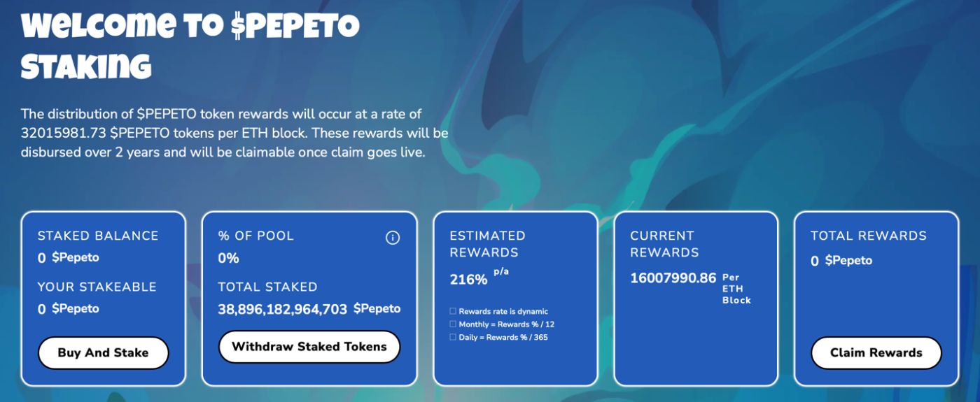This screenshot has width=980, height=402.
Task: Click the TOTAL STAKED label
Action: click(267, 287)
